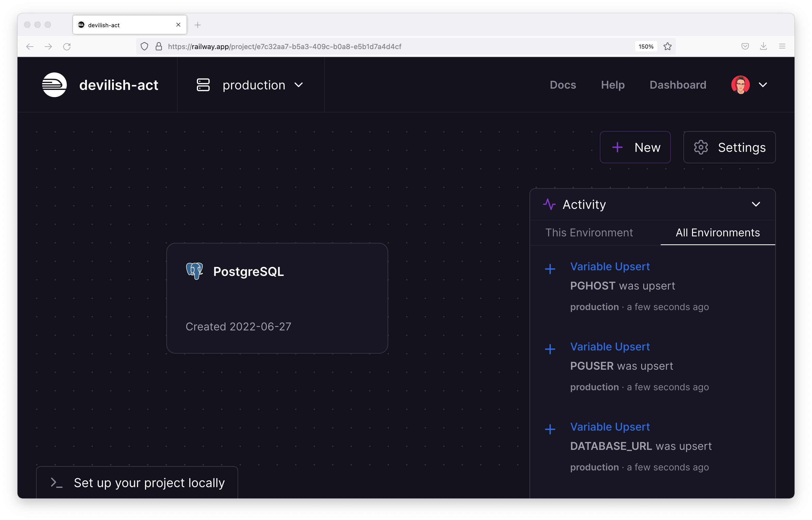Reload the page using the refresh icon

(x=67, y=47)
